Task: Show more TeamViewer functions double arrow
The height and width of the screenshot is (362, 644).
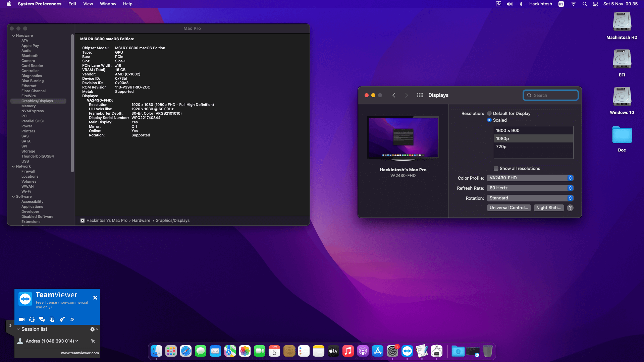Action: 72,319
